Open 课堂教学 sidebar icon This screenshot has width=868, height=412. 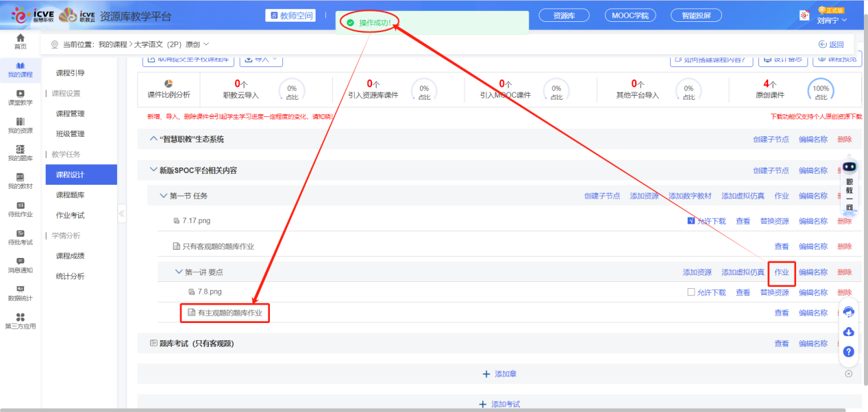(20, 97)
